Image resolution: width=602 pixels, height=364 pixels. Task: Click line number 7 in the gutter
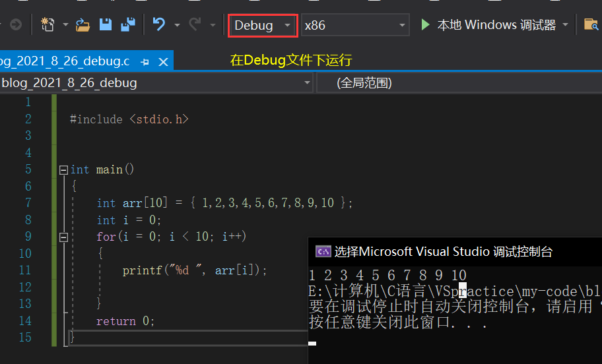tap(28, 202)
